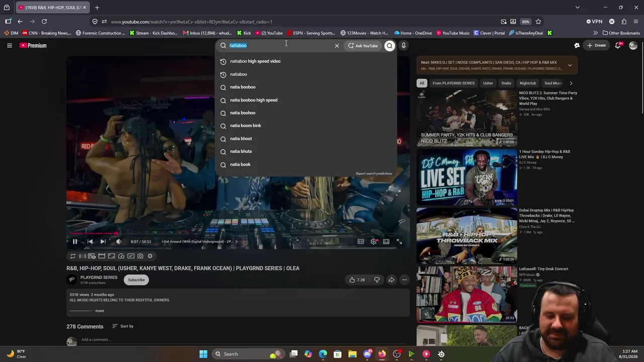Submit search with the magnifier button
644x362 pixels.
[389, 46]
